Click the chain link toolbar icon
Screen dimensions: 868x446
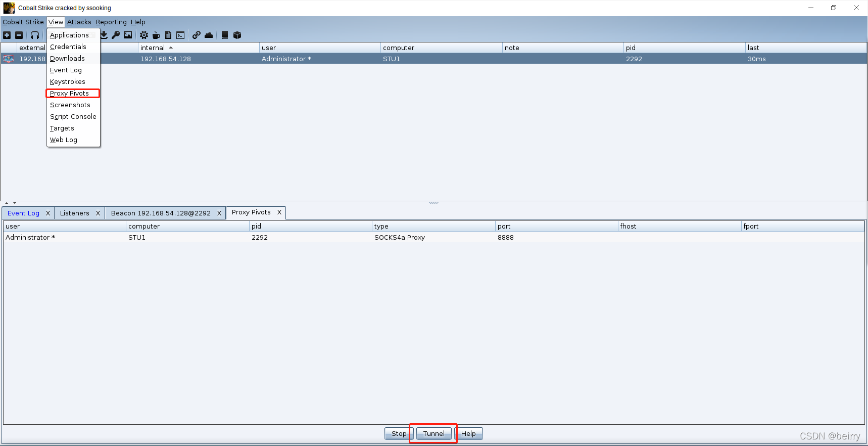[197, 35]
